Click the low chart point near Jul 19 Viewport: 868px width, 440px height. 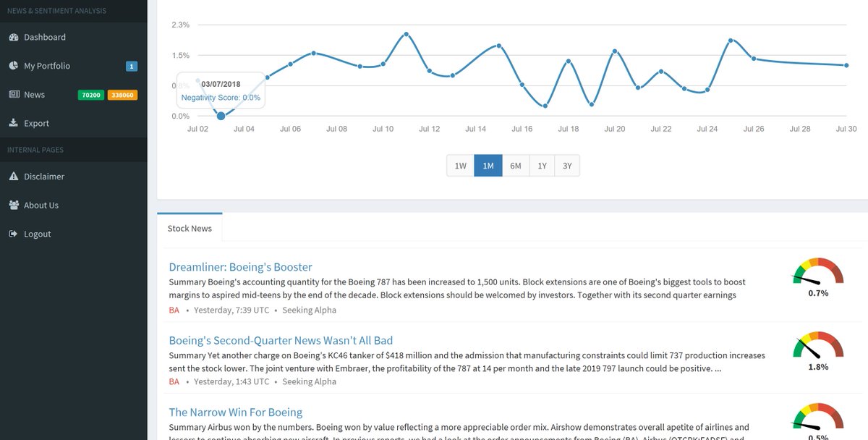(592, 104)
